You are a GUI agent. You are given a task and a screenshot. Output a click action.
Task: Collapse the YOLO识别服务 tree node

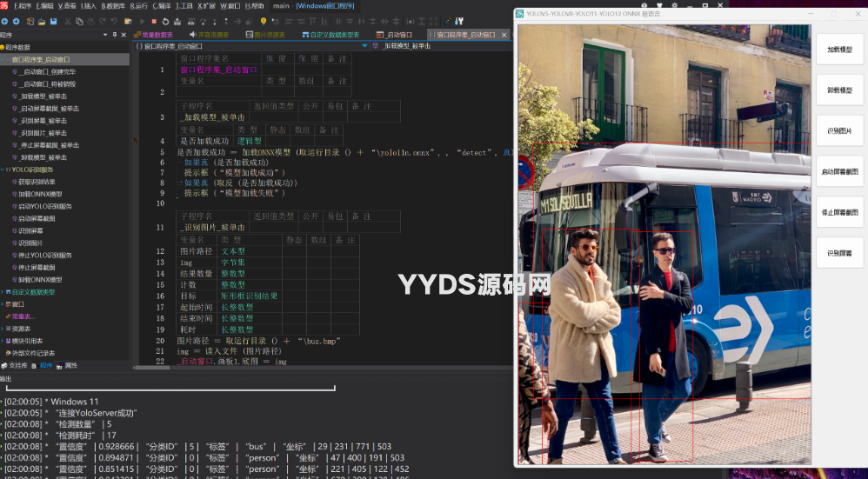3,170
